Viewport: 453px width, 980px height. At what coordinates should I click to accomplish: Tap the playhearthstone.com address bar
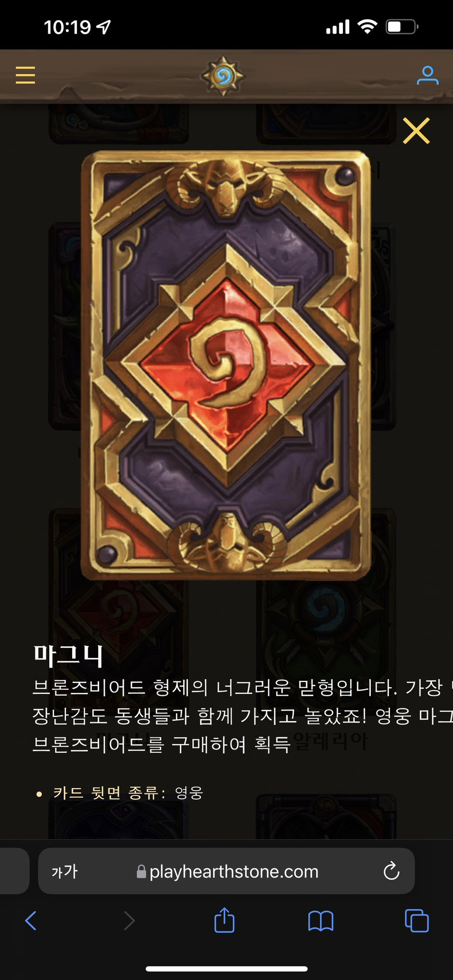(x=226, y=871)
